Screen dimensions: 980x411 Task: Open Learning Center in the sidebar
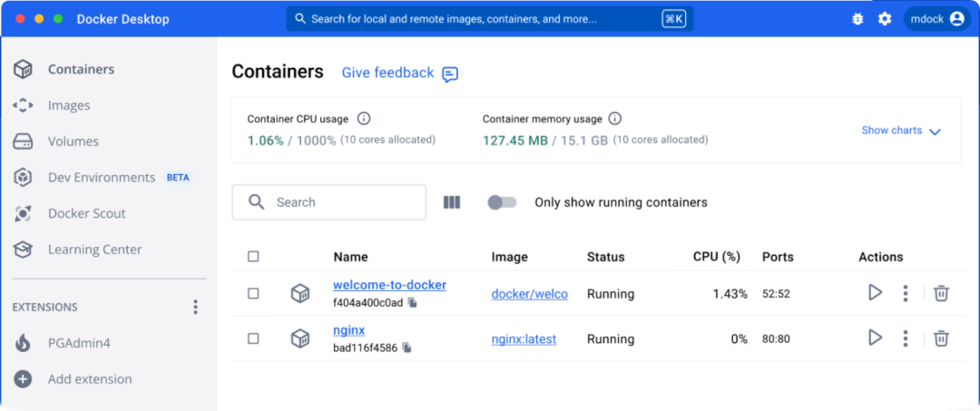click(x=95, y=250)
